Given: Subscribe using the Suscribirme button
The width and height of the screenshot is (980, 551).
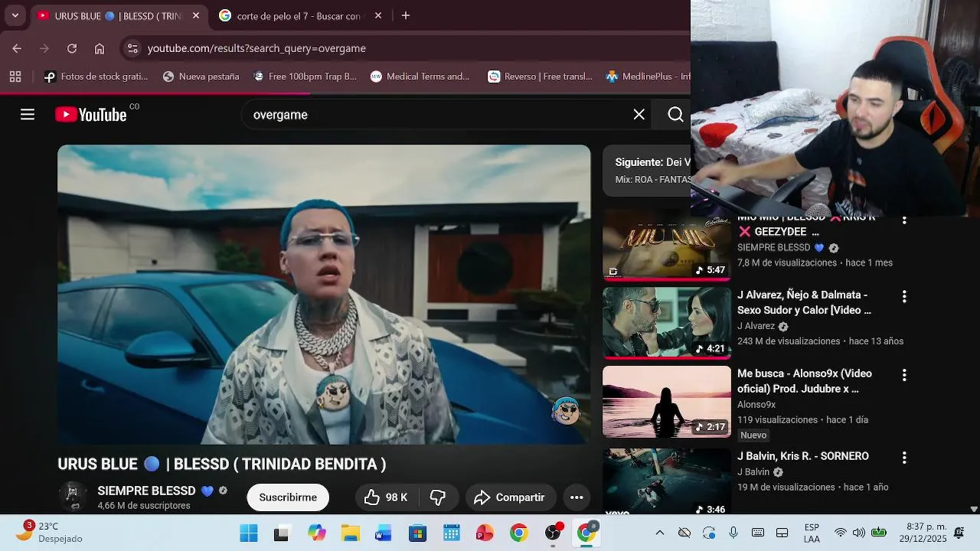Looking at the screenshot, I should pyautogui.click(x=288, y=497).
